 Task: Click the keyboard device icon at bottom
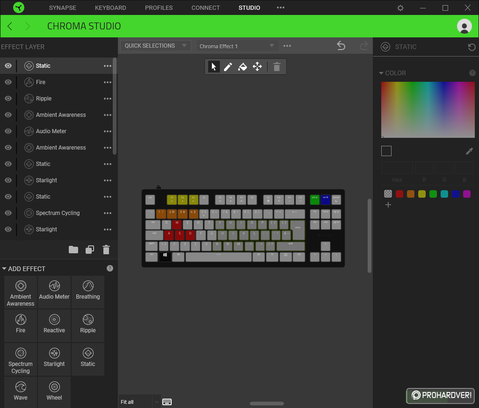[x=167, y=402]
